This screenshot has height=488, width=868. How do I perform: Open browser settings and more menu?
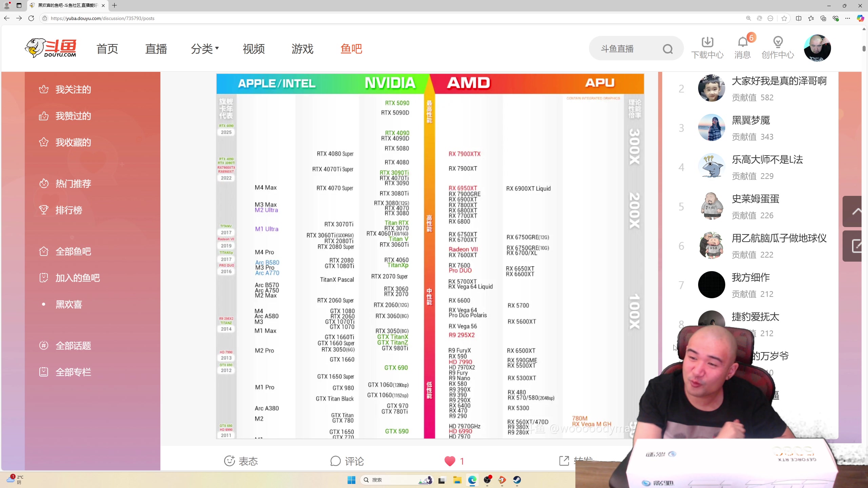tap(847, 18)
